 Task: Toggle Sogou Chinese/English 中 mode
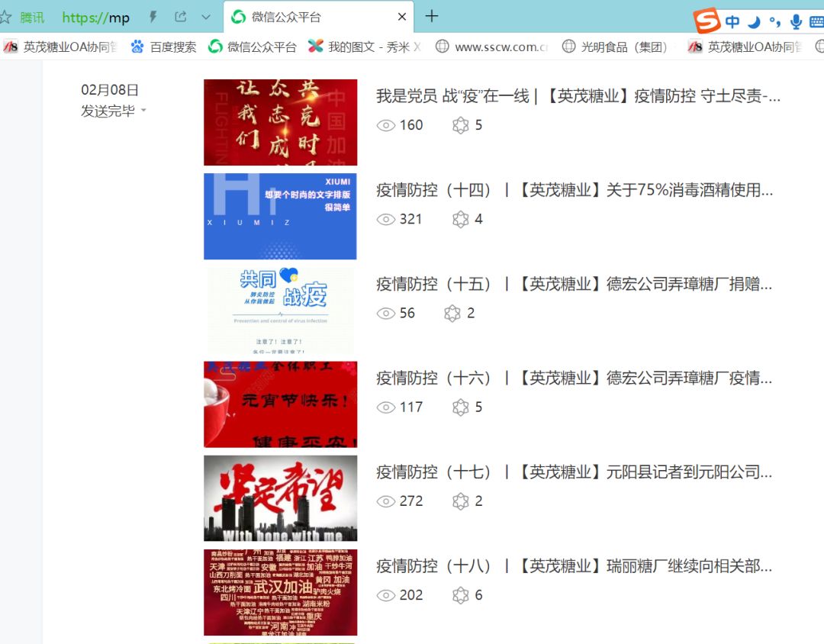pos(732,21)
